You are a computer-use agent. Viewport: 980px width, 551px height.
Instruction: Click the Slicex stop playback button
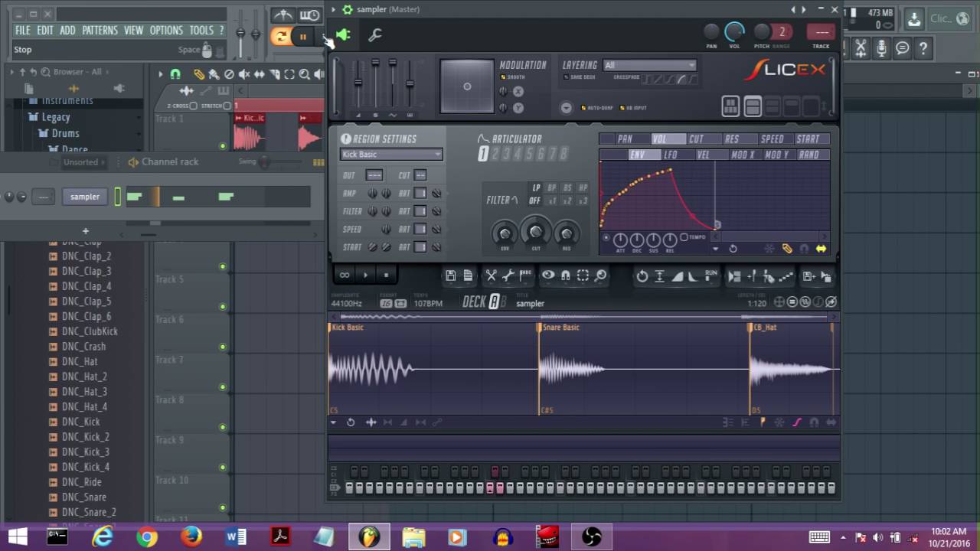[386, 275]
